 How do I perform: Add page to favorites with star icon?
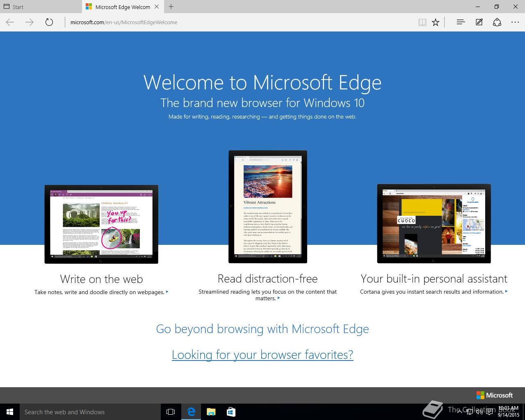coord(436,23)
